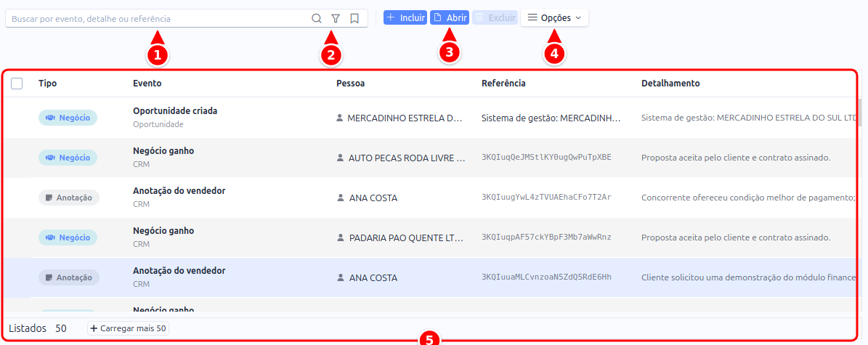
Task: Click Negócio badge in AUTO PECAS RODA LIVRE row
Action: click(68, 158)
